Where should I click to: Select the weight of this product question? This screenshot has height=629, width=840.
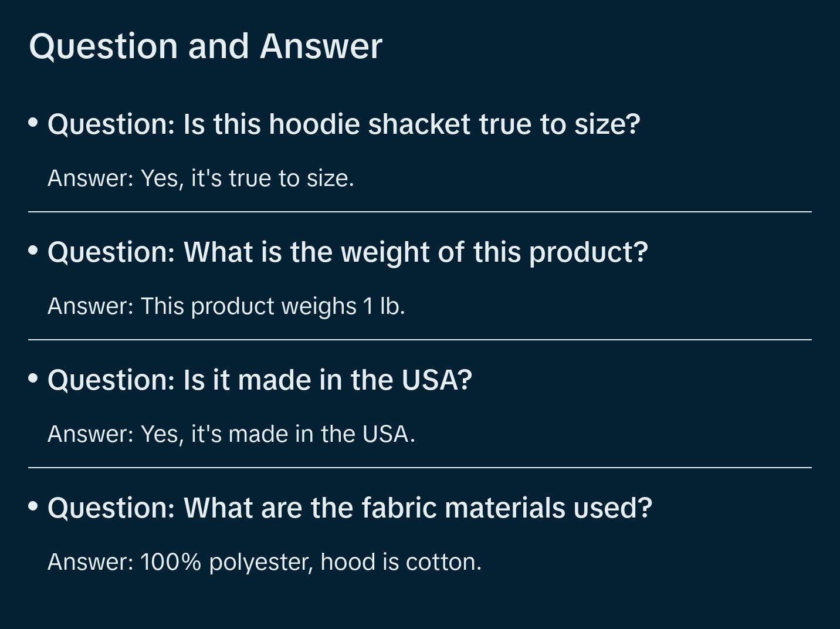348,252
